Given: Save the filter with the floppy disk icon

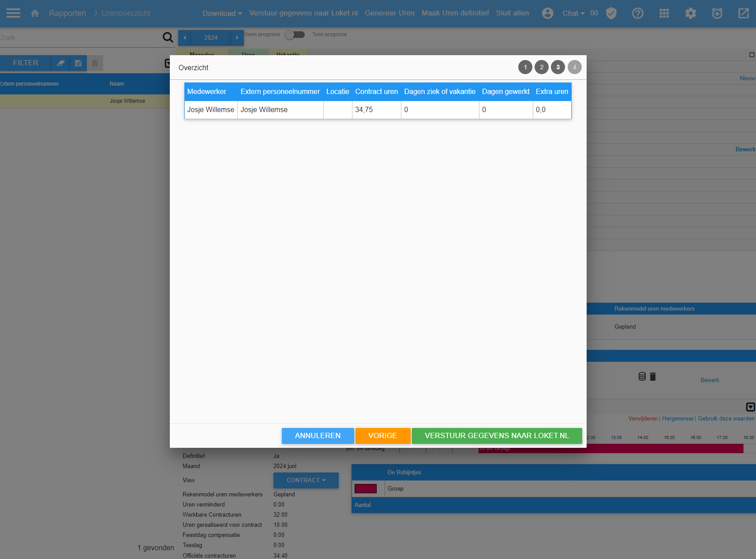Looking at the screenshot, I should point(78,63).
